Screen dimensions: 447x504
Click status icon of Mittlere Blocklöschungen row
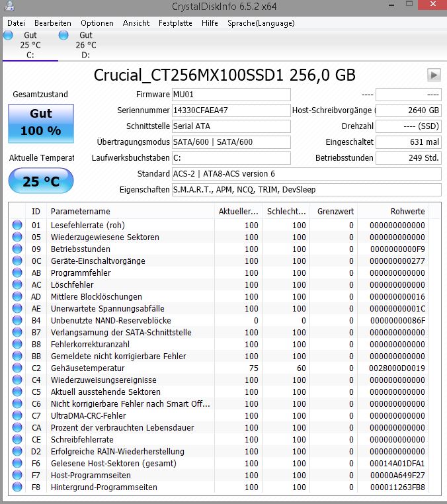click(x=17, y=296)
